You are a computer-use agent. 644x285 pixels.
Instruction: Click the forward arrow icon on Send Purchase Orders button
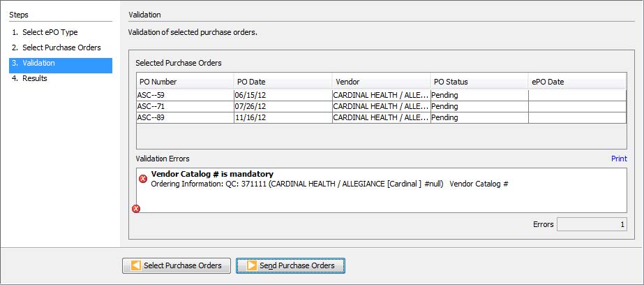click(x=250, y=265)
